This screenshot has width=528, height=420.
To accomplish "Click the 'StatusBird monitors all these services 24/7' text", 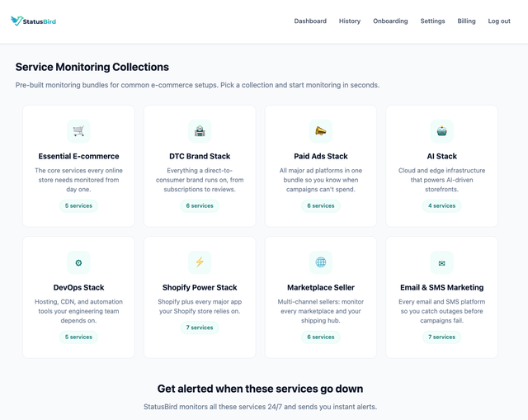I will click(x=261, y=407).
